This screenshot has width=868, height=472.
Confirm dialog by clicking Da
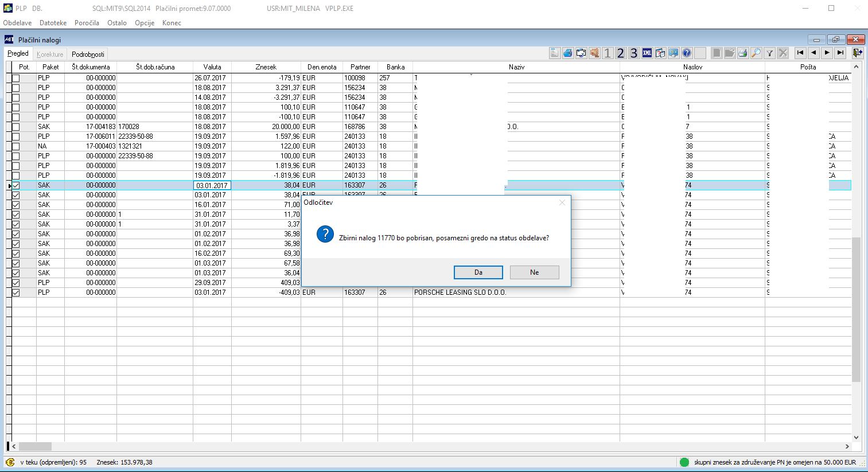tap(478, 272)
